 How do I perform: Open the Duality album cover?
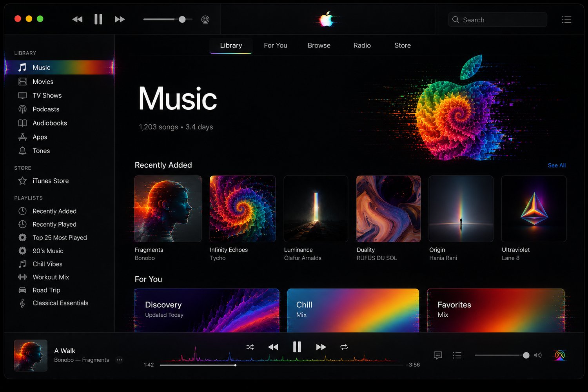[388, 209]
